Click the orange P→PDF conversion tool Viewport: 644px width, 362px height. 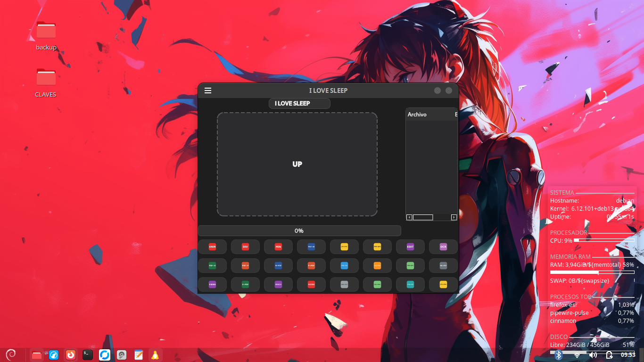[311, 265]
